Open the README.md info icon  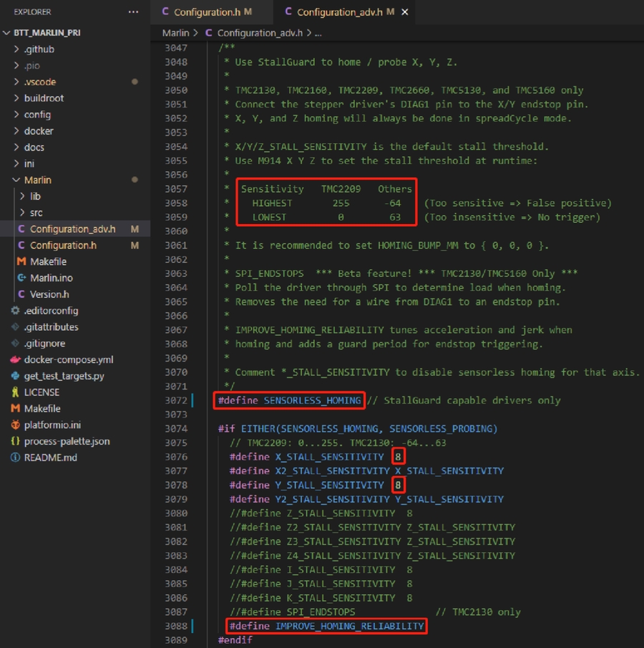(16, 458)
